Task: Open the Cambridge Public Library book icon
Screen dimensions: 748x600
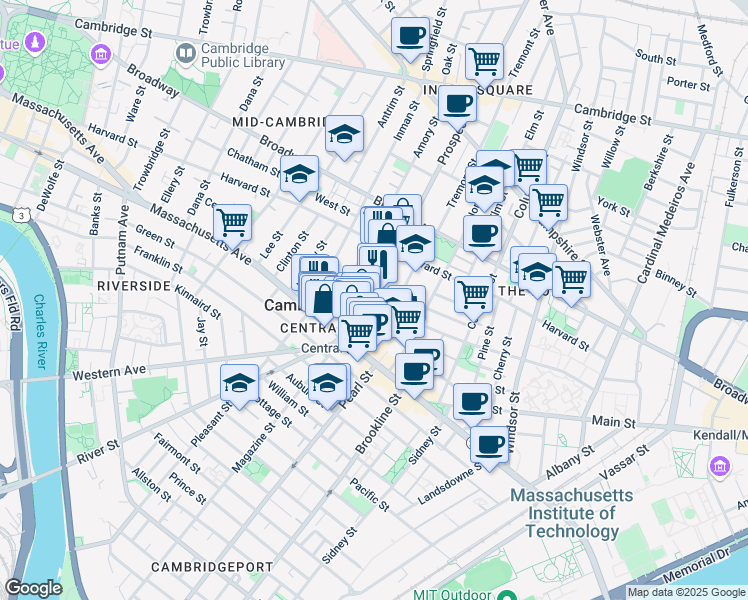Action: [x=186, y=54]
